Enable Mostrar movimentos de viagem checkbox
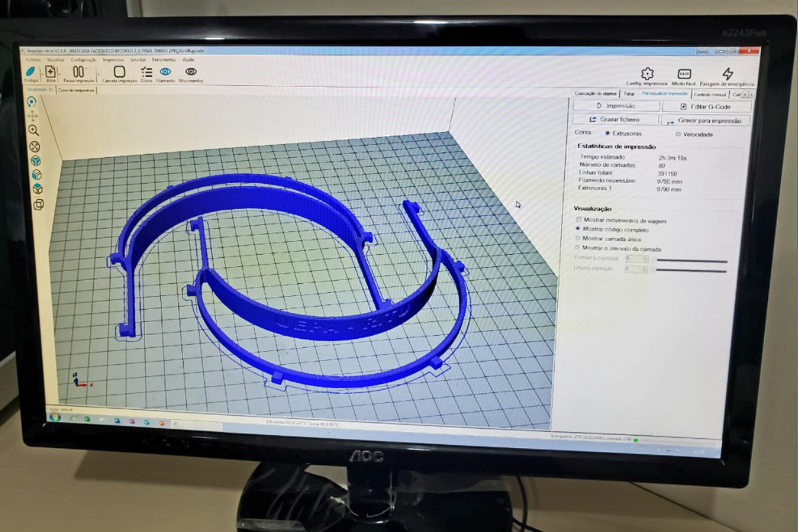 pyautogui.click(x=579, y=220)
